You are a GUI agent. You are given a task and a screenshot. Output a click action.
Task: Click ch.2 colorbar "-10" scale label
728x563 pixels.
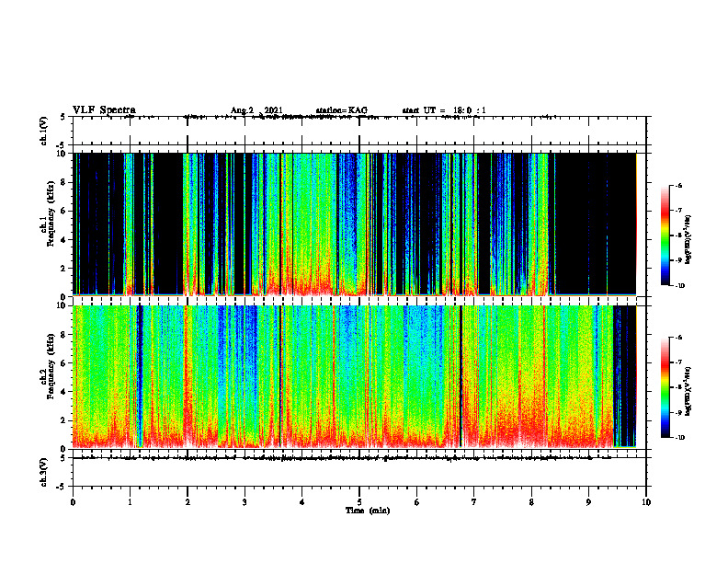tap(679, 438)
